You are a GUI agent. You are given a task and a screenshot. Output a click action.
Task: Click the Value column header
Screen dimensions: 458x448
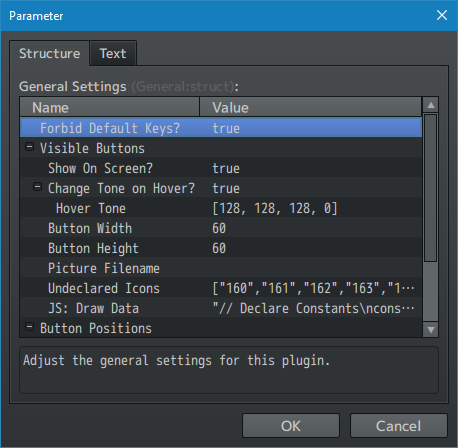310,107
